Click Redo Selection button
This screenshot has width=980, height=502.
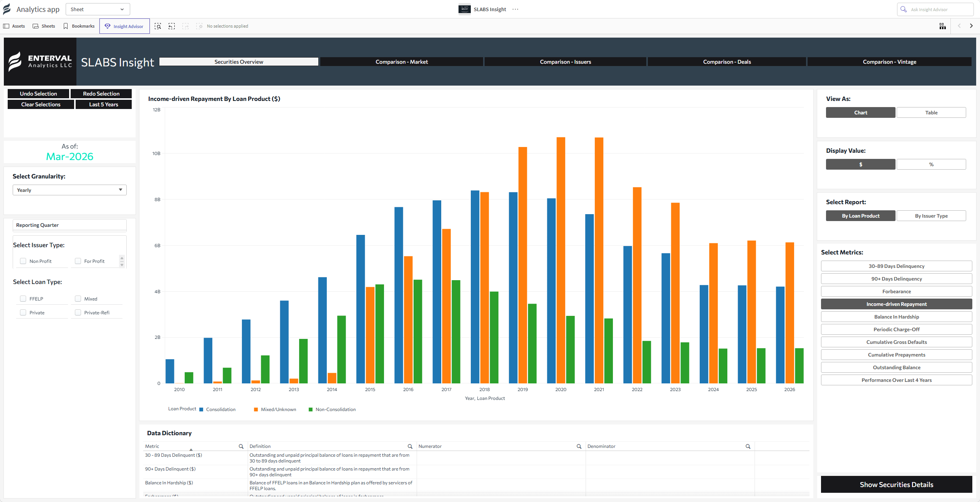click(101, 94)
